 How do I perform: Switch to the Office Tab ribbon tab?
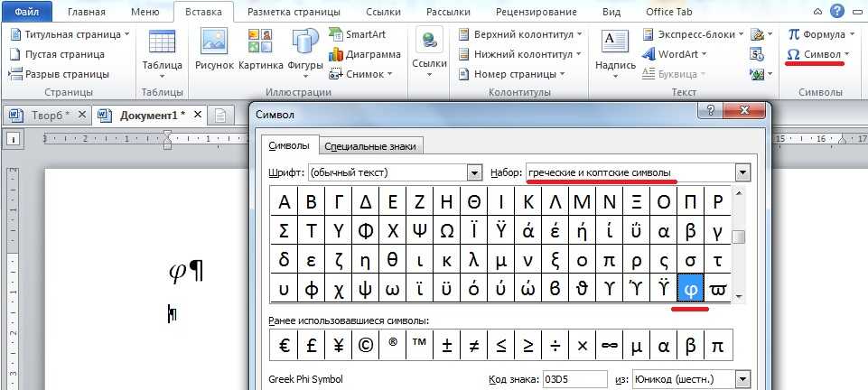669,12
